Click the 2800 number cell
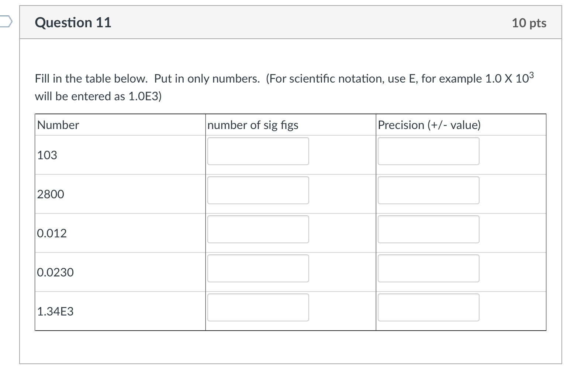This screenshot has height=373, width=588. (51, 194)
